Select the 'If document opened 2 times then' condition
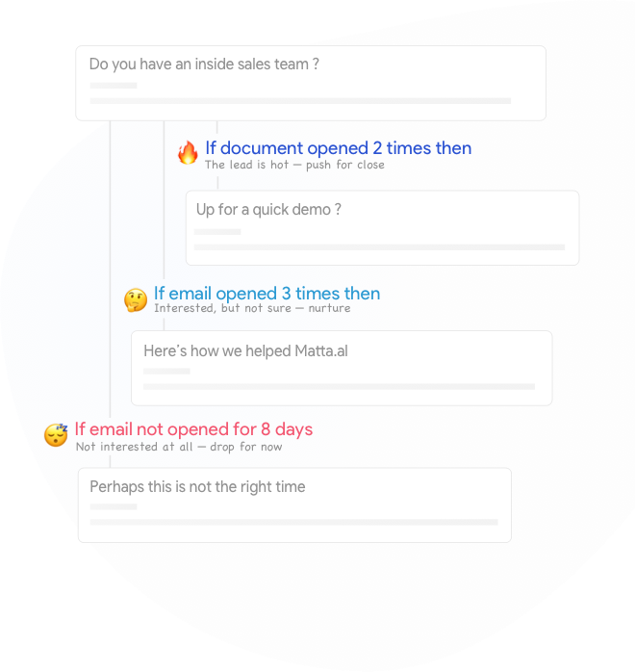 point(338,148)
